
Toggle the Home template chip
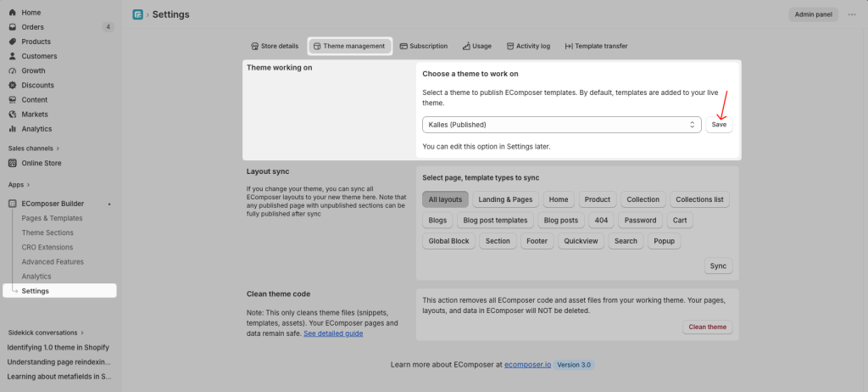click(x=559, y=199)
